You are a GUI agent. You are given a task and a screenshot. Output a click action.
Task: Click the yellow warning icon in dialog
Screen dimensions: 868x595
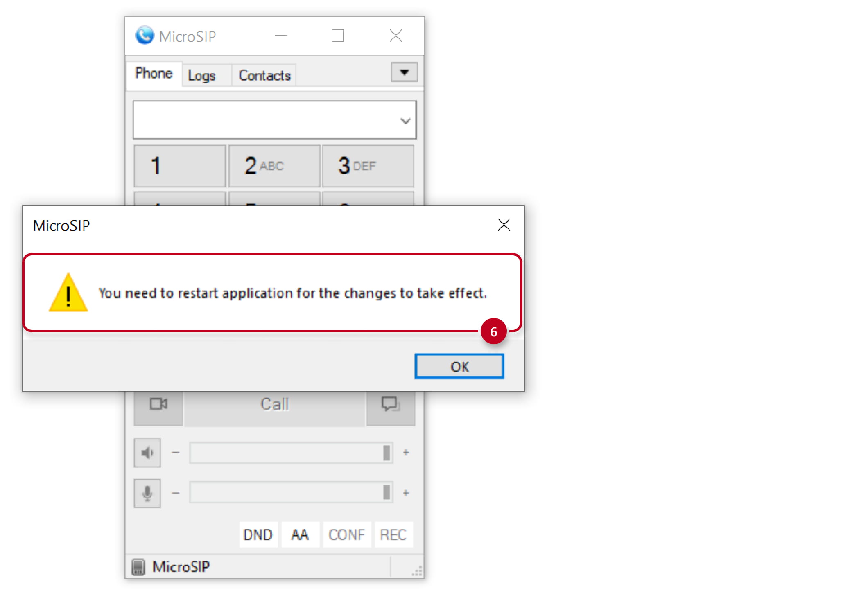[x=68, y=293]
